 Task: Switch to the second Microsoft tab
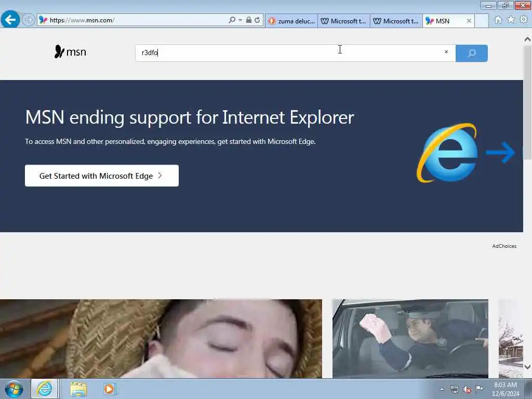pos(396,21)
